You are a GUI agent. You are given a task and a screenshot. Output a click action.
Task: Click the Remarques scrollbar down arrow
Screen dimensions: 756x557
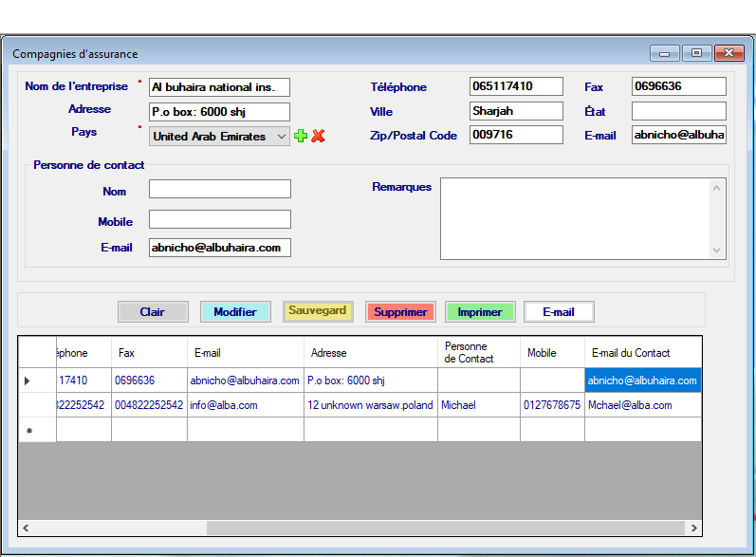[717, 251]
